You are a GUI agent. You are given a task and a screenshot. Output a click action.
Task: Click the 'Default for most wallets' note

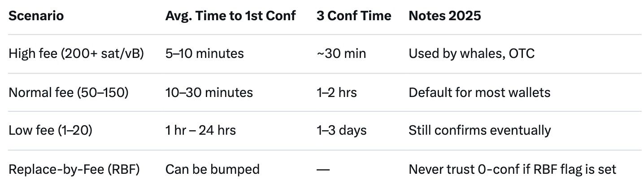(479, 93)
